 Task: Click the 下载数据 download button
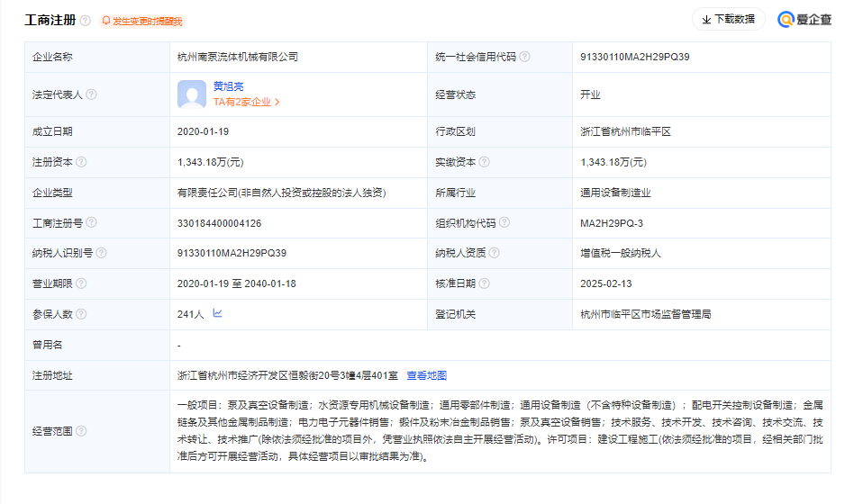(x=729, y=19)
